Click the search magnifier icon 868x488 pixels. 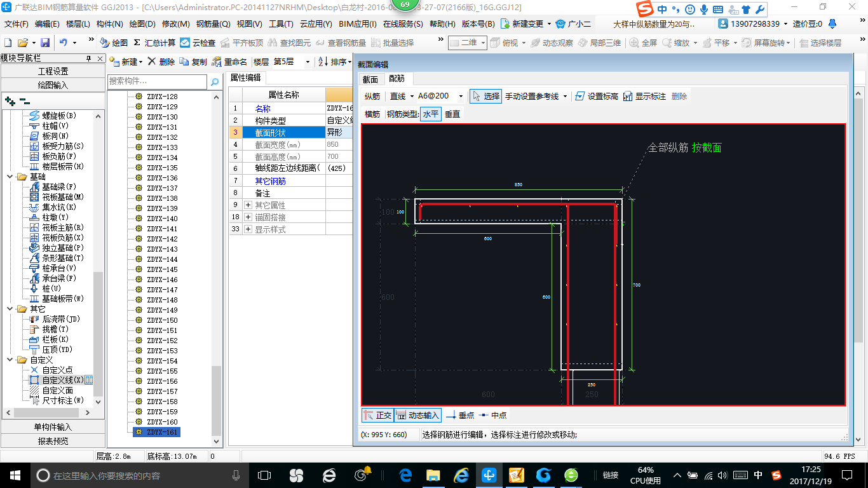point(214,81)
